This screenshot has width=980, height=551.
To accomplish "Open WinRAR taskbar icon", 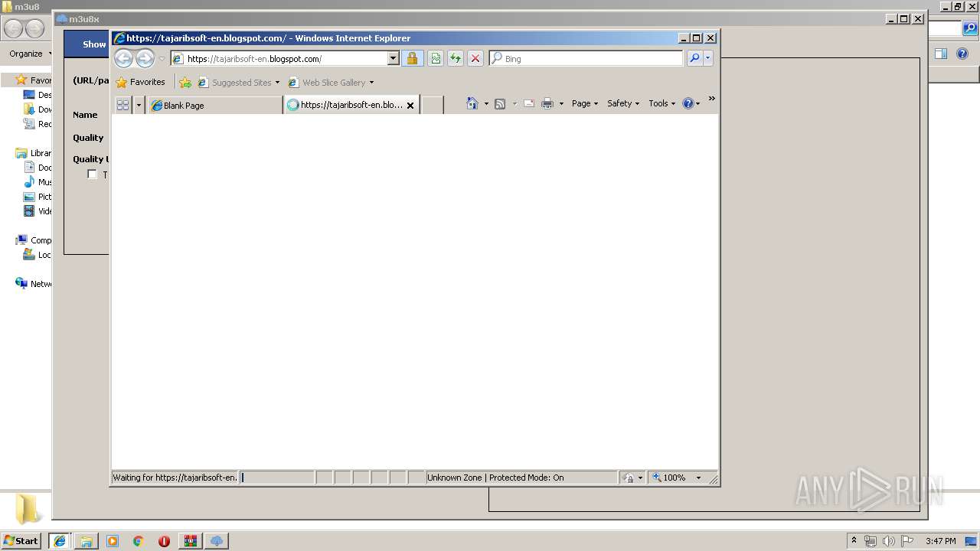I will click(191, 541).
